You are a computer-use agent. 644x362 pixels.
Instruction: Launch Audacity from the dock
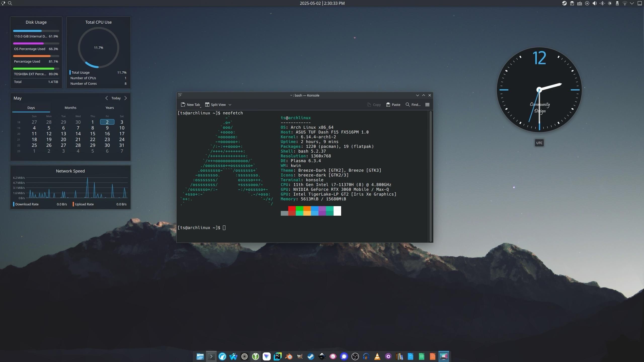coord(366,356)
